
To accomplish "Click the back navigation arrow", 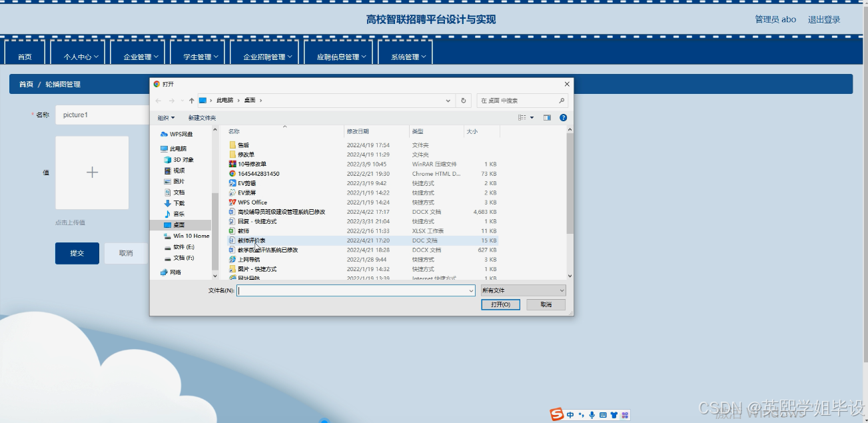I will click(159, 101).
